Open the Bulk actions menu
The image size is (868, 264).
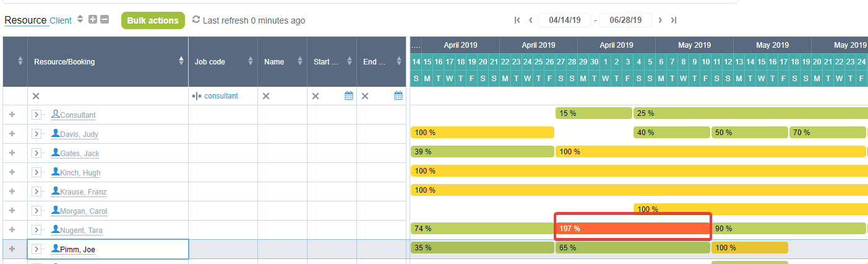(x=153, y=20)
